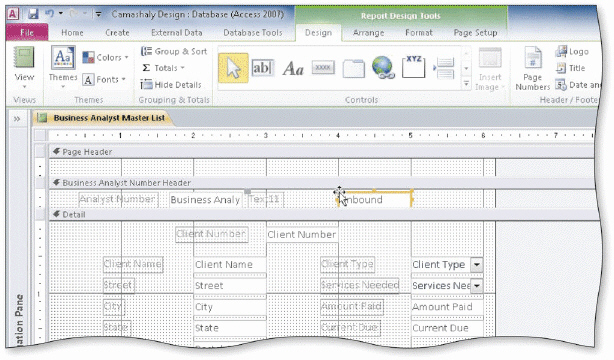
Task: Open the External Data tab
Action: (x=177, y=33)
